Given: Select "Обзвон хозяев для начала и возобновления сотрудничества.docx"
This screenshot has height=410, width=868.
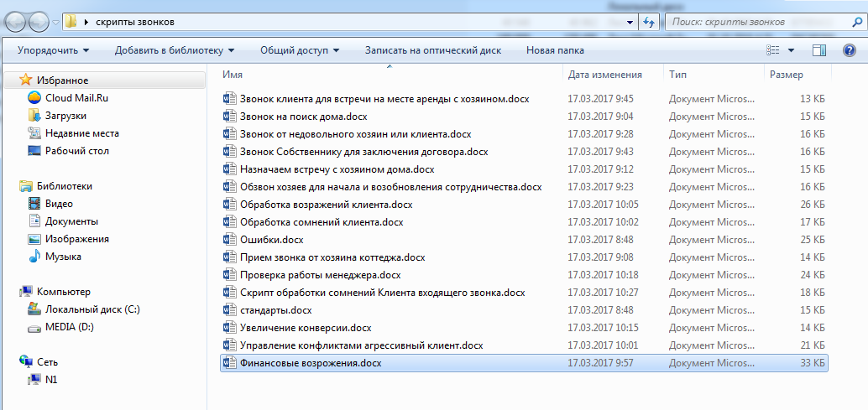Looking at the screenshot, I should (x=391, y=187).
